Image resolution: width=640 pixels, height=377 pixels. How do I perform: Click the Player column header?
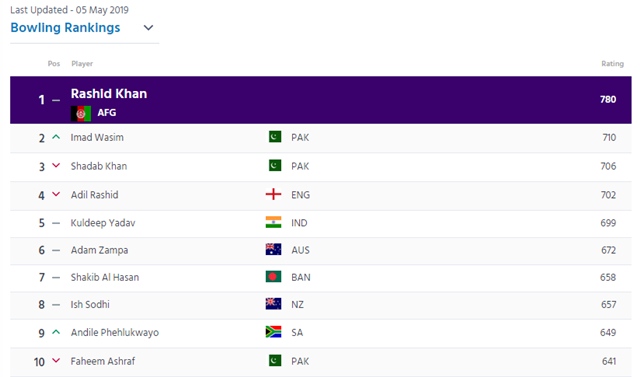click(82, 64)
